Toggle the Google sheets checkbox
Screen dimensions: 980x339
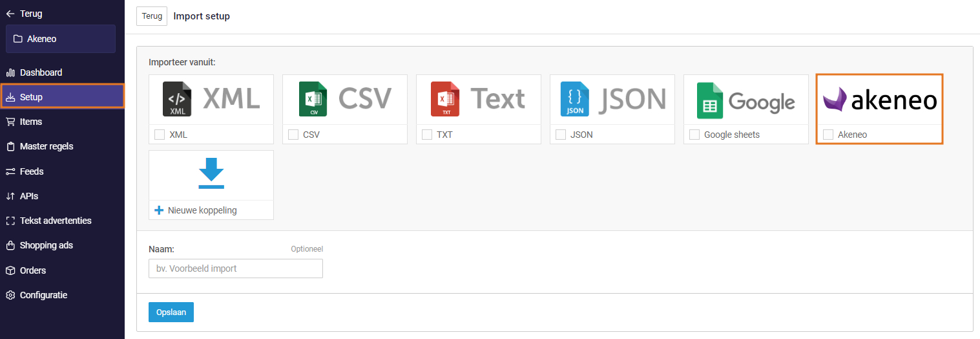point(694,135)
